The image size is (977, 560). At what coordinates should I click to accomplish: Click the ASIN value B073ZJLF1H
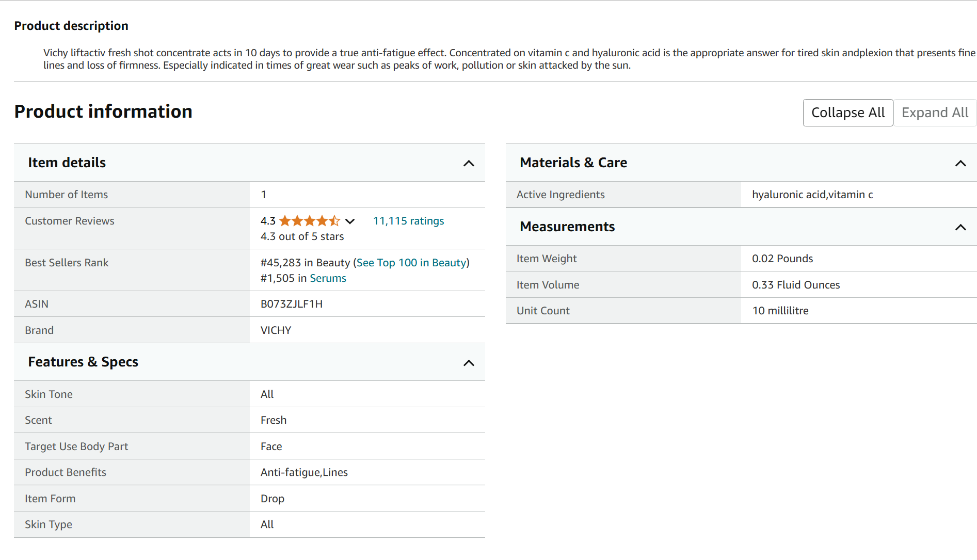(x=292, y=304)
